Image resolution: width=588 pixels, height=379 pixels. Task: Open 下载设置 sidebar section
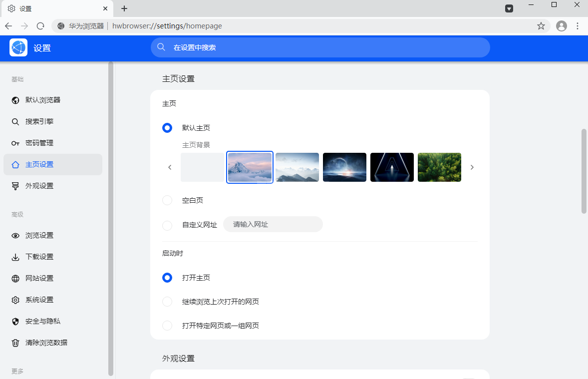coord(53,257)
